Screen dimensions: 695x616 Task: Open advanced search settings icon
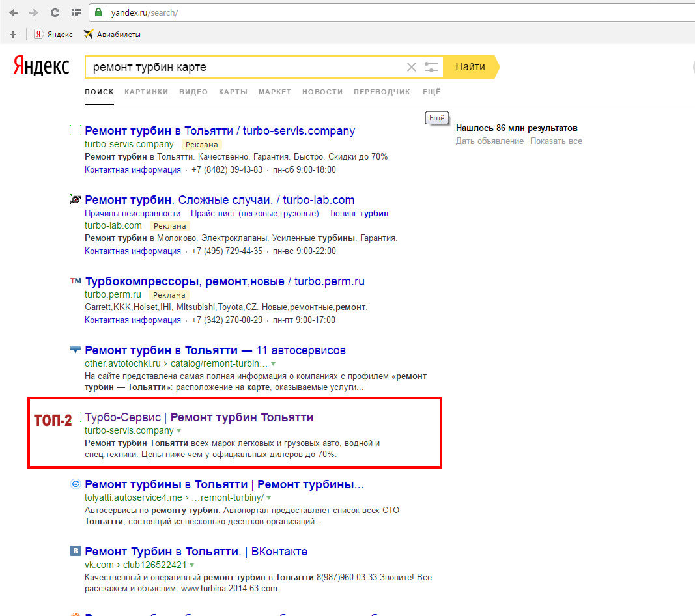[431, 67]
